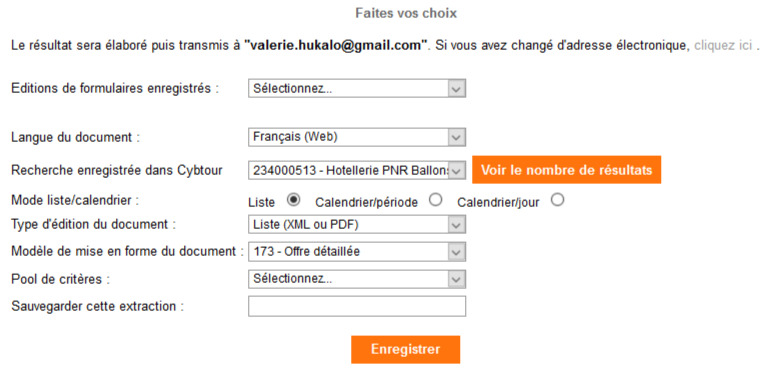Enable the Calendrier/jour radio button
The width and height of the screenshot is (767, 376).
click(x=557, y=199)
